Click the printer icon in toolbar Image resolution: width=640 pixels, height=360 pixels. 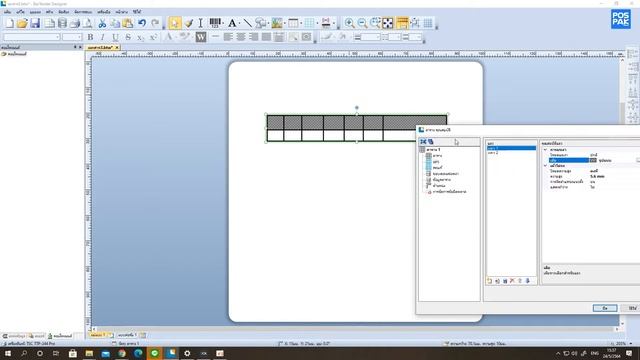click(75, 23)
